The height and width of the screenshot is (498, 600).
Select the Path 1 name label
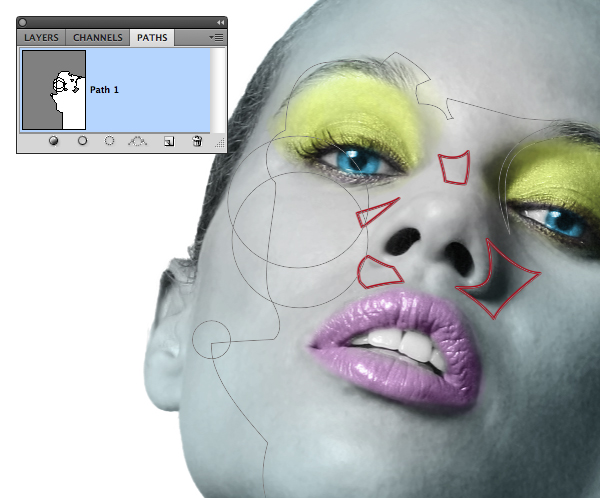click(x=104, y=90)
